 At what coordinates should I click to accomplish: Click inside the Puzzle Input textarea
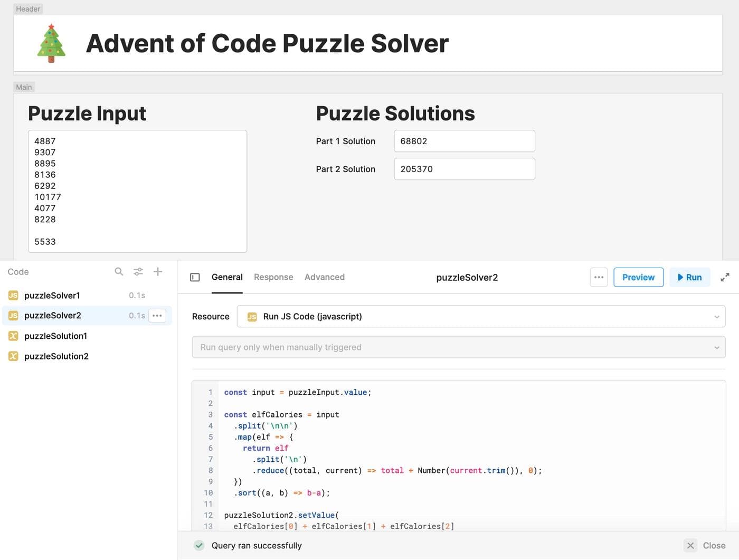pos(137,190)
